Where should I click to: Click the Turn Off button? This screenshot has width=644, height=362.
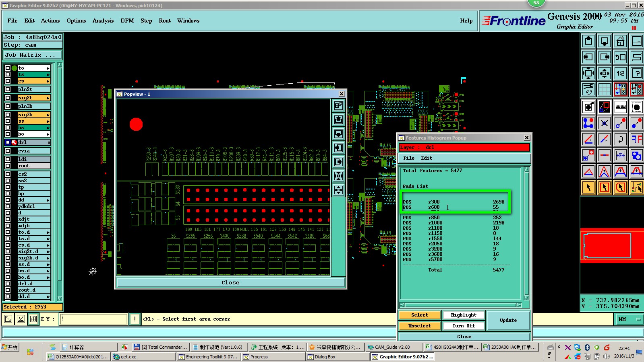[x=463, y=326]
